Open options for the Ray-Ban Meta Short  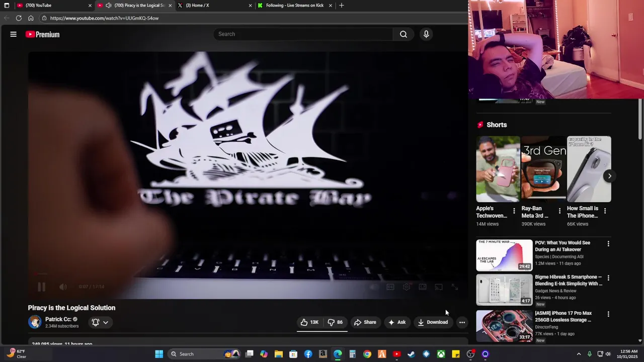(x=559, y=211)
